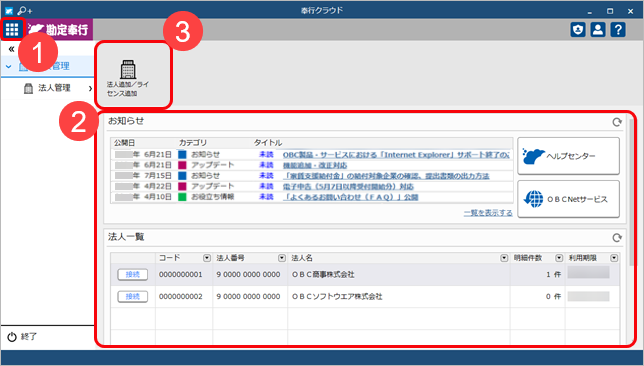Select OBC商事株式会社 company name
The width and height of the screenshot is (644, 366).
click(x=323, y=274)
